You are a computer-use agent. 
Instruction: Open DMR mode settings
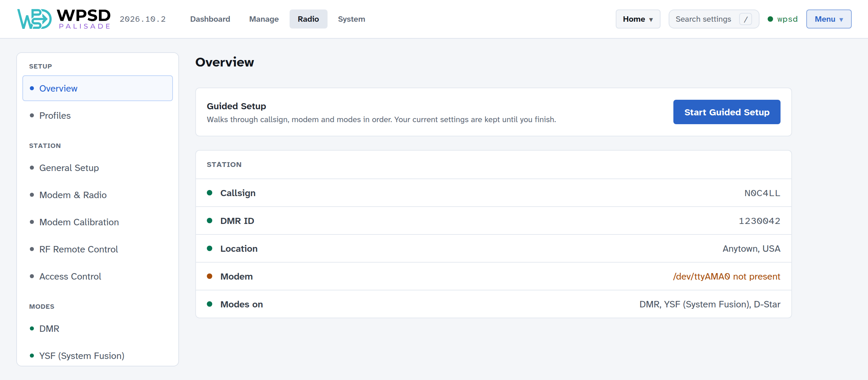[x=98, y=328]
